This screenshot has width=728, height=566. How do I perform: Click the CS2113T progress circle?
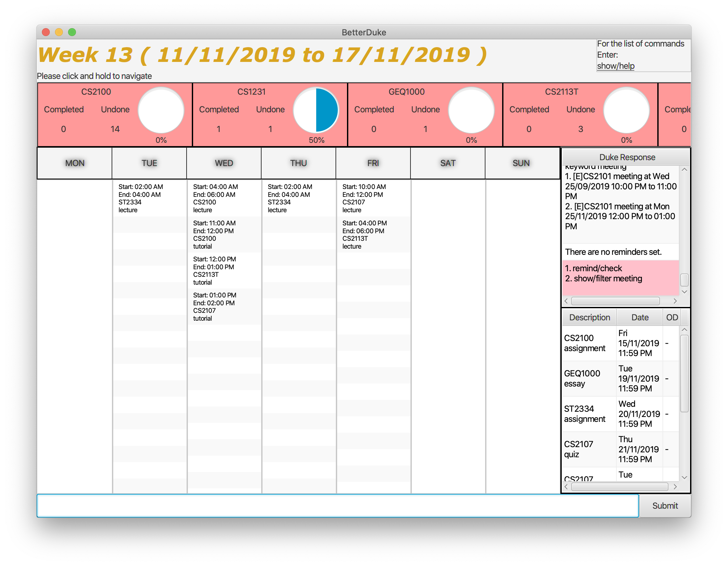point(626,110)
